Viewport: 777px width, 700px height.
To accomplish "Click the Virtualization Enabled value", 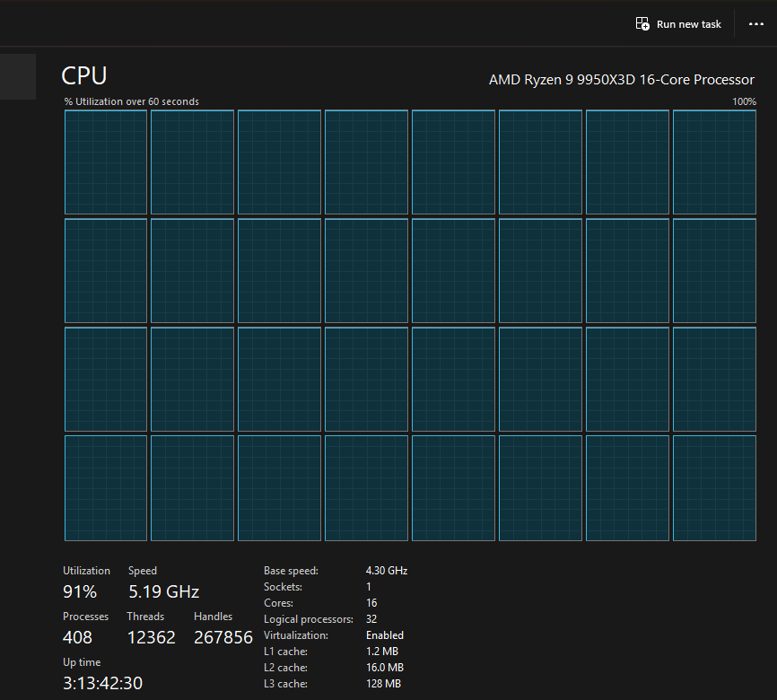I will (x=385, y=635).
